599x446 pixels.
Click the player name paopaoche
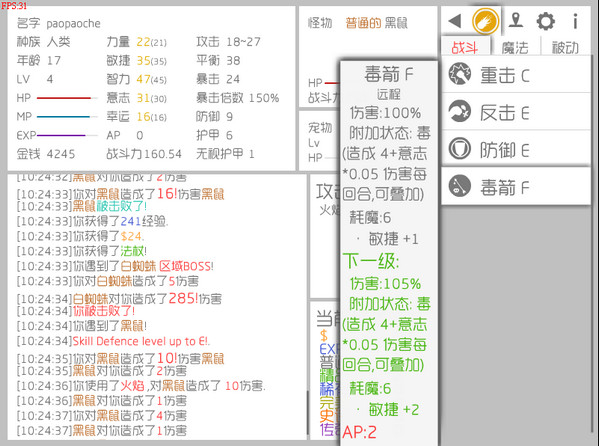coord(73,24)
